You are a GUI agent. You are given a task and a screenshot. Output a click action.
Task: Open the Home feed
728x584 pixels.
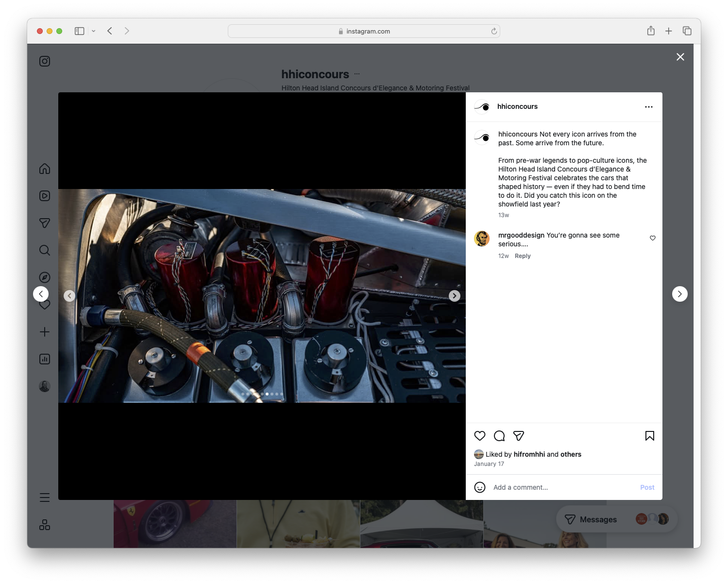tap(44, 169)
